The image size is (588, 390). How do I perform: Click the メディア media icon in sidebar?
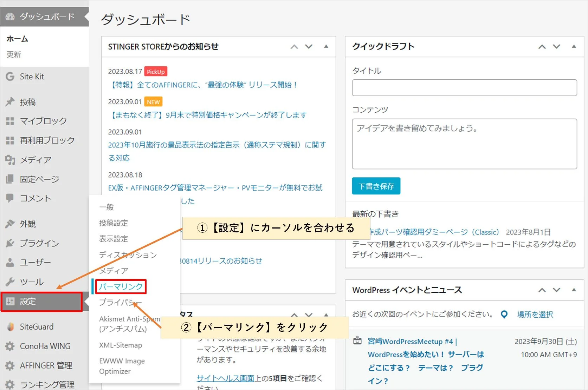10,160
